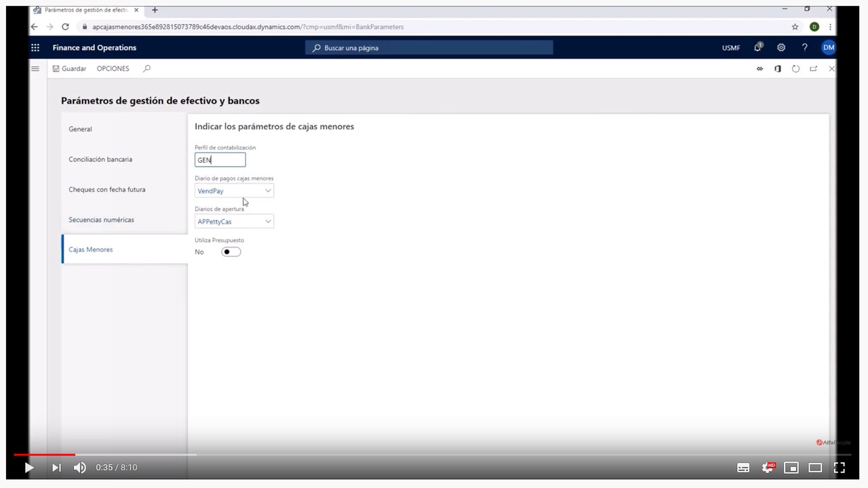Play the video
The width and height of the screenshot is (868, 488).
(29, 468)
